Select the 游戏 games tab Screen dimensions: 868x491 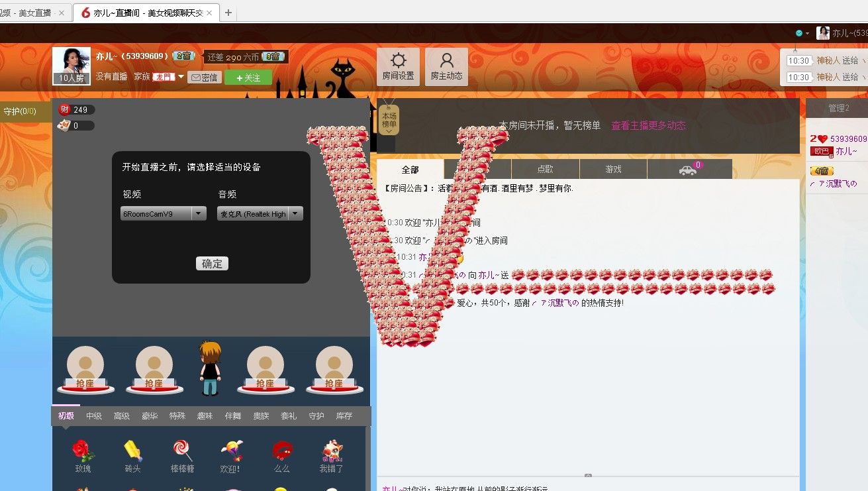click(x=613, y=169)
